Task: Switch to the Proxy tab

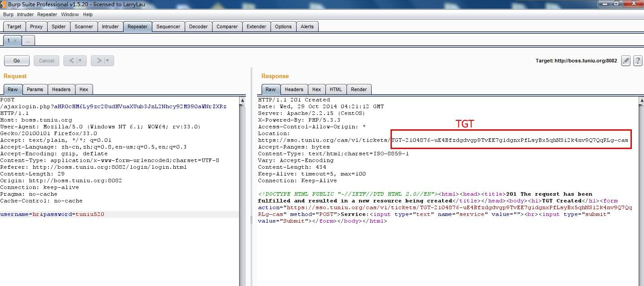Action: (x=36, y=26)
